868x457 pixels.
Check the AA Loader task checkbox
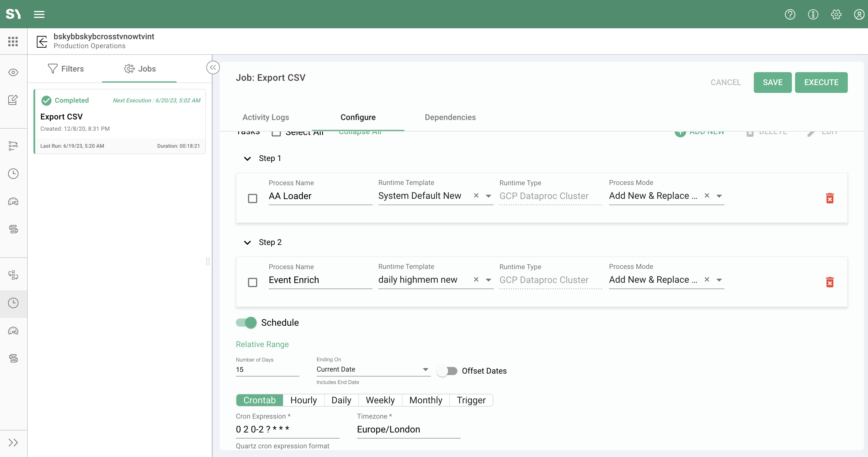pyautogui.click(x=252, y=198)
